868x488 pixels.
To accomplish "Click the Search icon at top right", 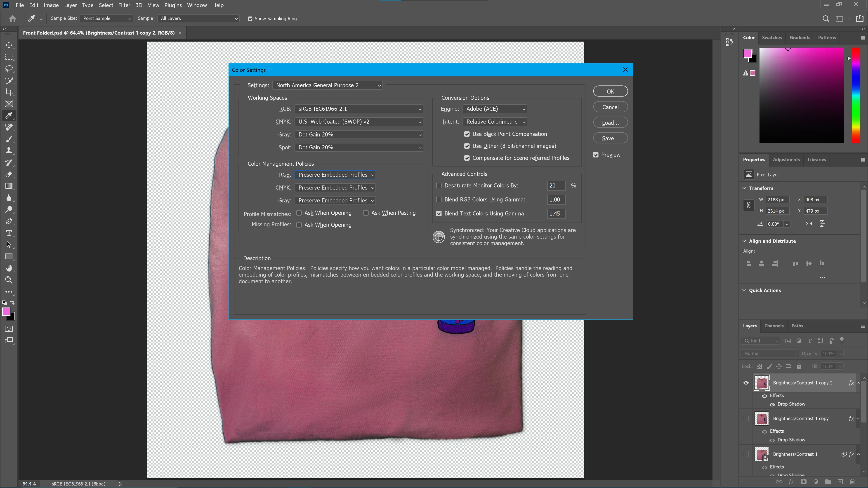I will pyautogui.click(x=826, y=19).
